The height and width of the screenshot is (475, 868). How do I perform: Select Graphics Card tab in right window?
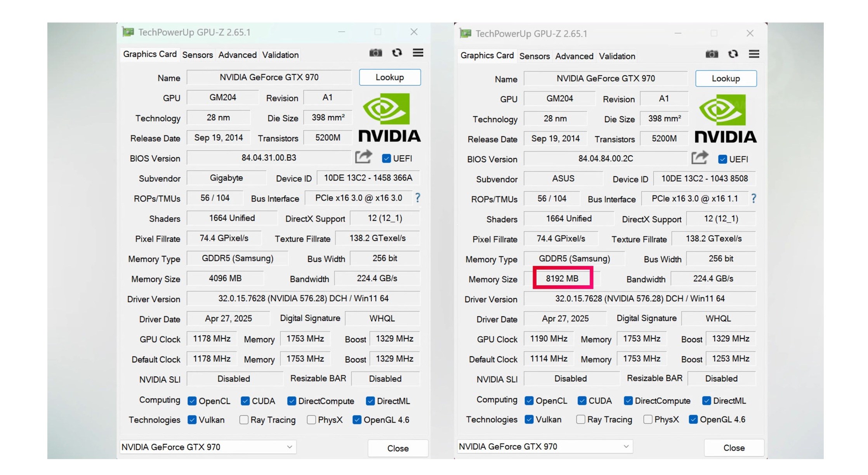[487, 55]
